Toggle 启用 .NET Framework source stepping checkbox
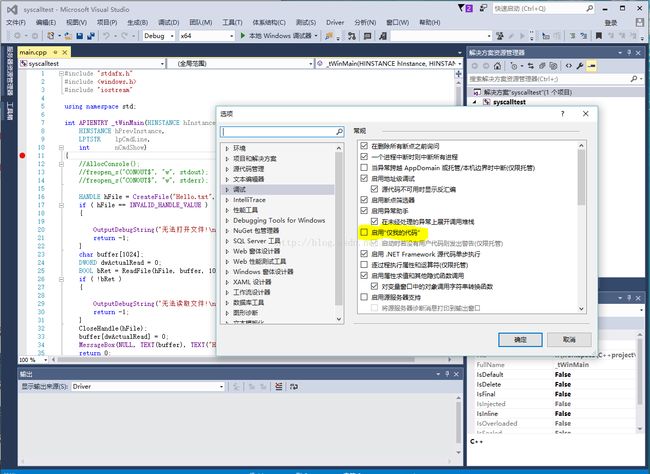Screen dimensions: 650x474 (x=364, y=254)
